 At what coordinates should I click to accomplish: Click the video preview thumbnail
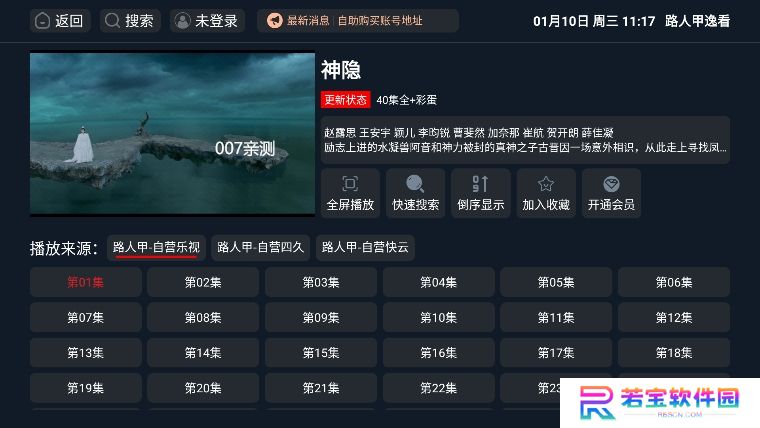[172, 133]
